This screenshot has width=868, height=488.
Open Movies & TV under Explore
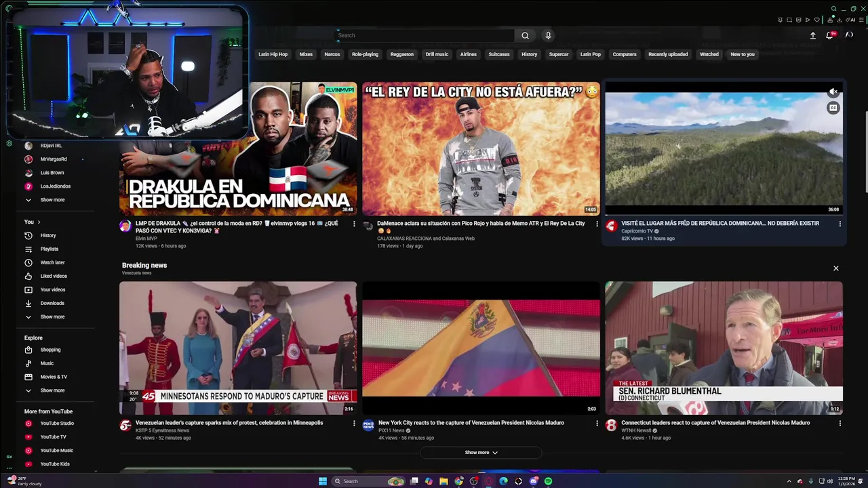pyautogui.click(x=54, y=377)
